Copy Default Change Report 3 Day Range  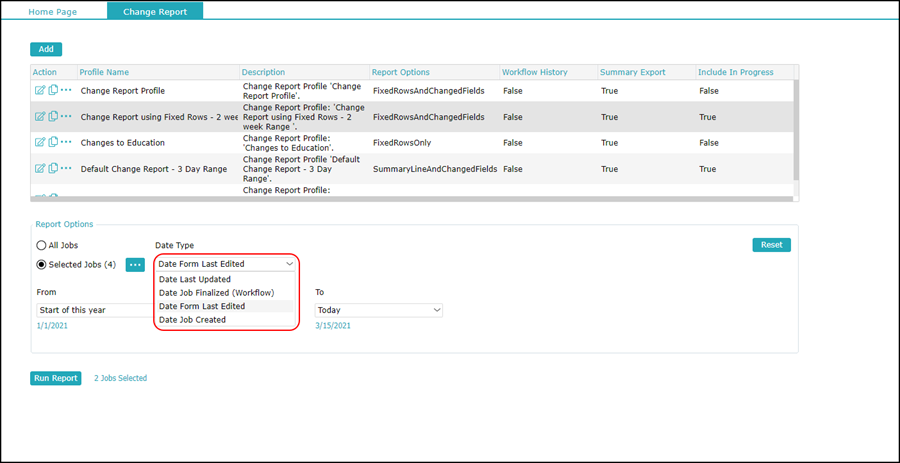coord(53,169)
